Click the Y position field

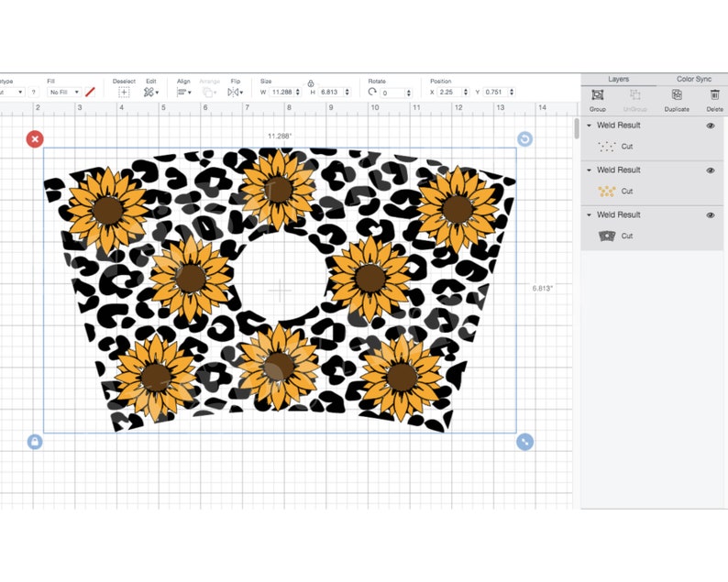click(496, 93)
